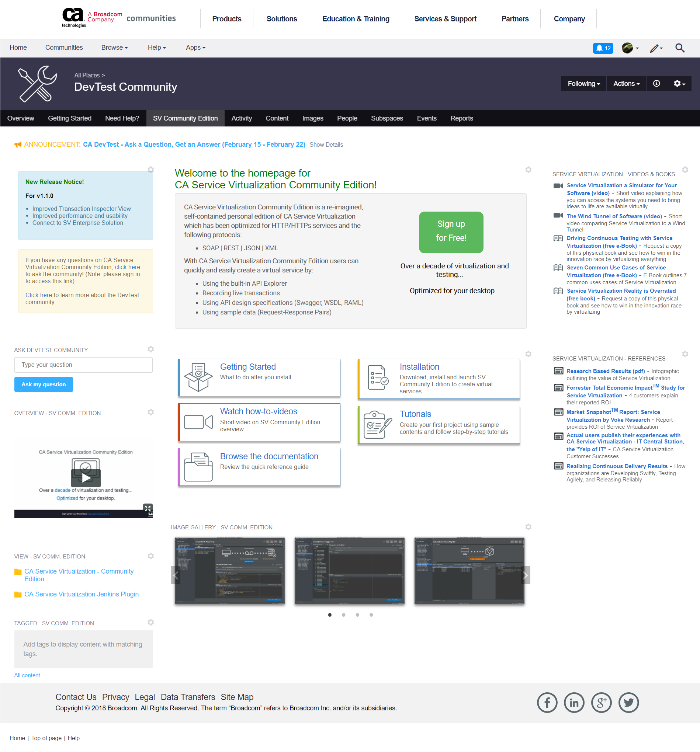Expand the Help dropdown

pos(157,48)
